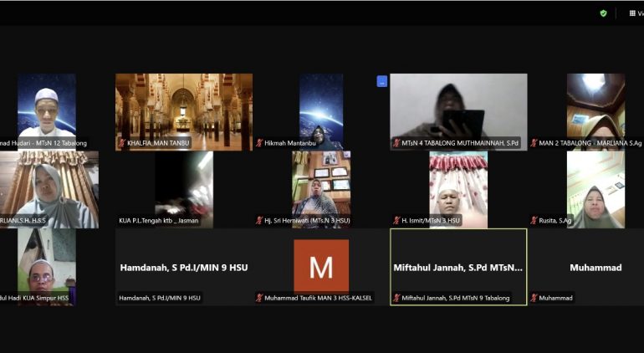This screenshot has height=353, width=644.
Task: Click muted mic icon beside H. Ismit/MTsN 3 HSU
Action: (x=396, y=221)
